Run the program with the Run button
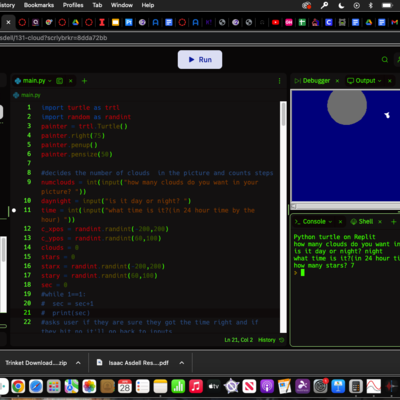Viewport: 400px width, 400px height. (200, 60)
